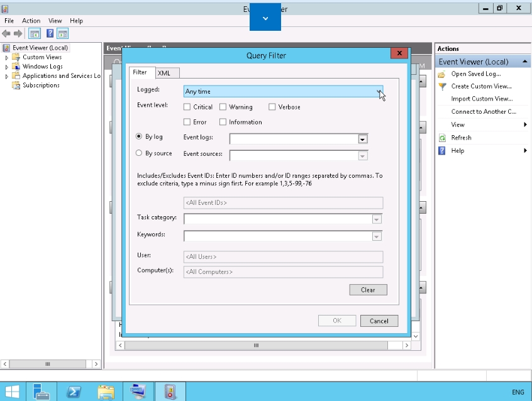Image resolution: width=532 pixels, height=401 pixels.
Task: Click the Forward arrow toolbar icon
Action: click(18, 33)
